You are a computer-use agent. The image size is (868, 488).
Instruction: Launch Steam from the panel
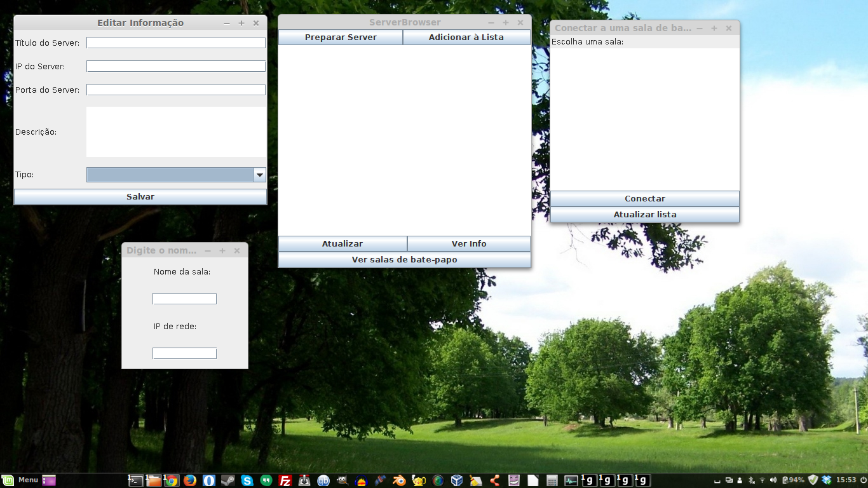click(227, 480)
